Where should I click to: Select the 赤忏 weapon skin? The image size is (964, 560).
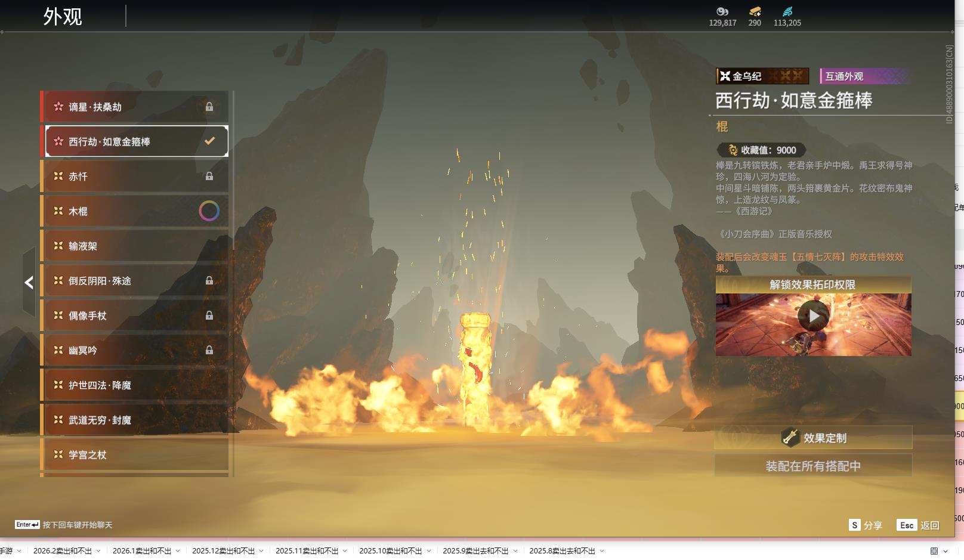[135, 177]
